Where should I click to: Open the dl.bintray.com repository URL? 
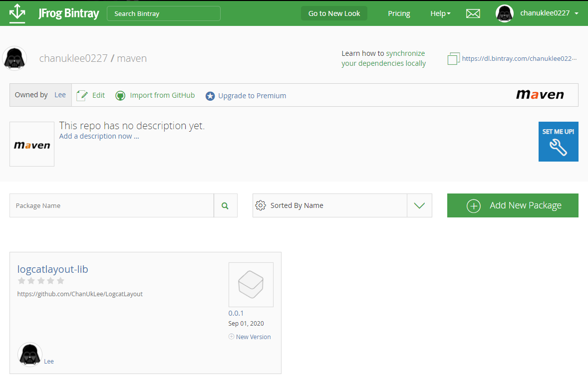click(x=519, y=58)
